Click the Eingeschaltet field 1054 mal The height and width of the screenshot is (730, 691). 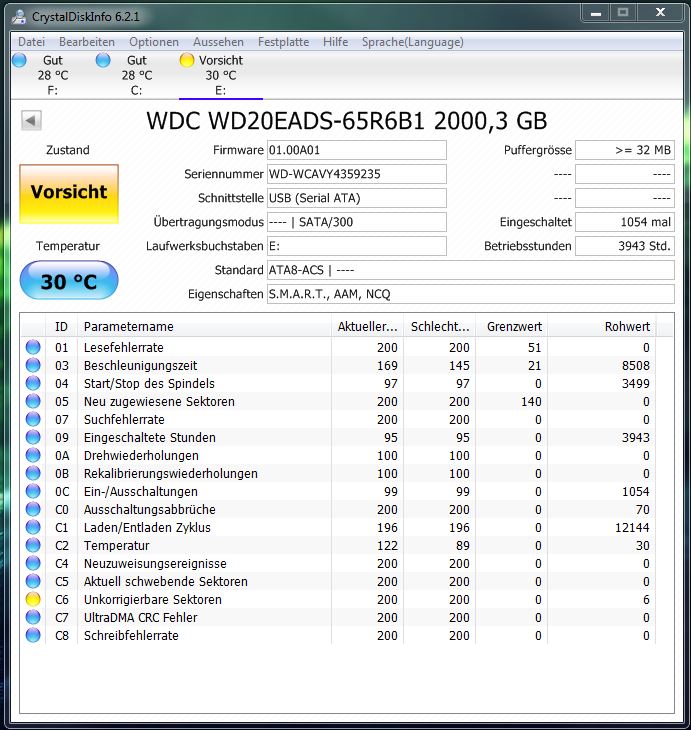(x=625, y=222)
